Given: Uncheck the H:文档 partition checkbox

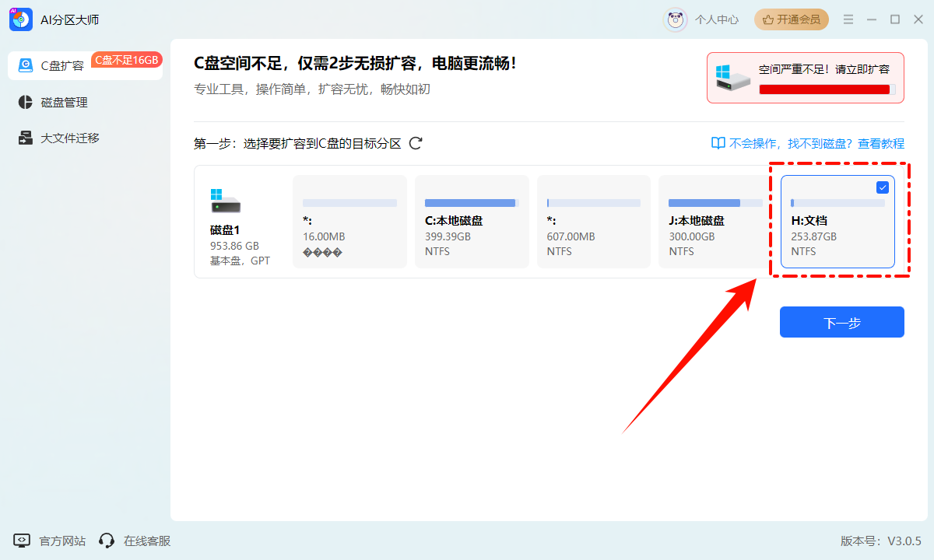Looking at the screenshot, I should tap(882, 187).
